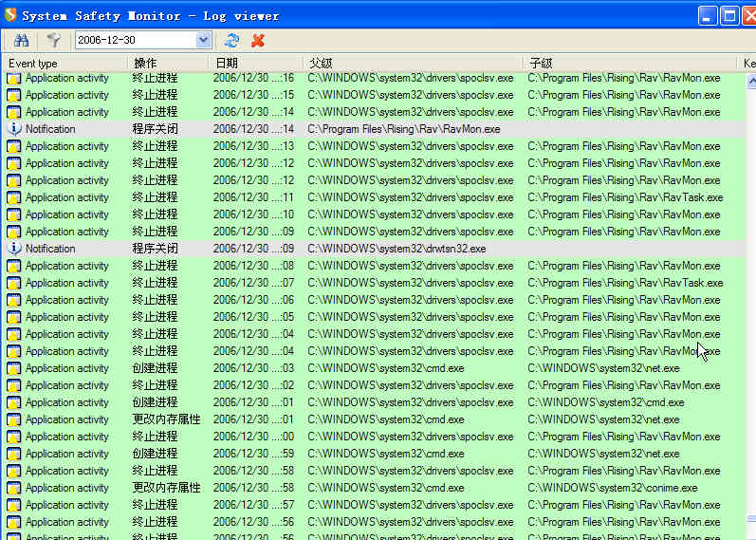The height and width of the screenshot is (540, 756).
Task: Click the icon of the :07 RavTask.exe row
Action: [14, 283]
